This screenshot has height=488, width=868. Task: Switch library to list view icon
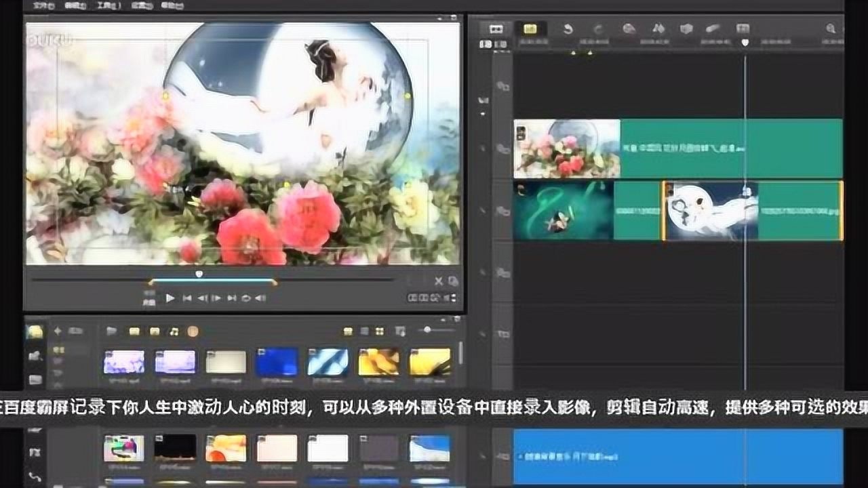coord(364,331)
